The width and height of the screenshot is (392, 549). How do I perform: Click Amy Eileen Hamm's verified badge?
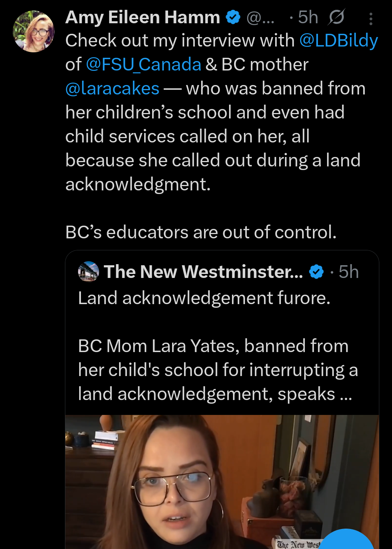point(233,16)
